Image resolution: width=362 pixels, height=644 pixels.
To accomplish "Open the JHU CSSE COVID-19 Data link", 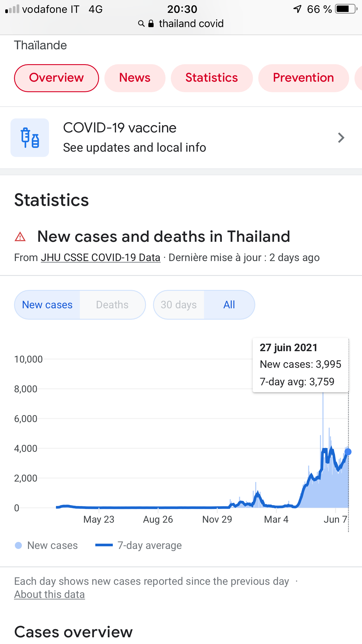I will point(101,258).
